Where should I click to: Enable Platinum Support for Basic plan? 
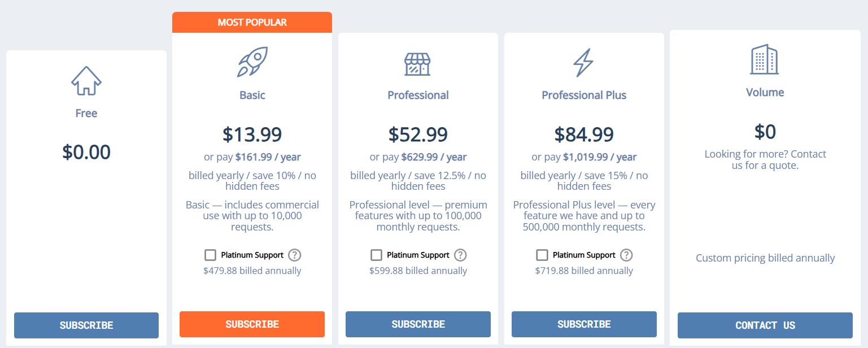pyautogui.click(x=210, y=255)
